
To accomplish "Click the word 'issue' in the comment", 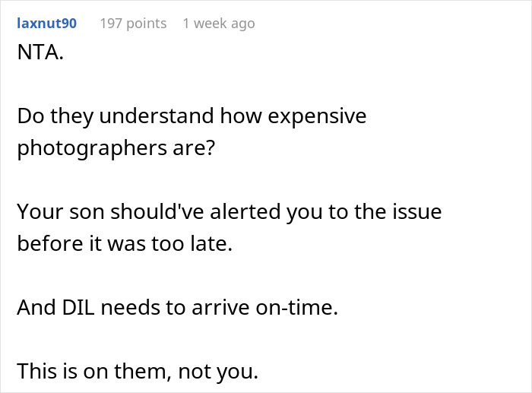I will pos(416,211).
